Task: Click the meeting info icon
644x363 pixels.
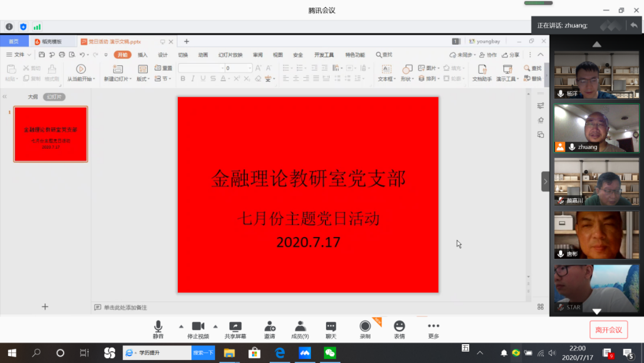Action: tap(9, 27)
